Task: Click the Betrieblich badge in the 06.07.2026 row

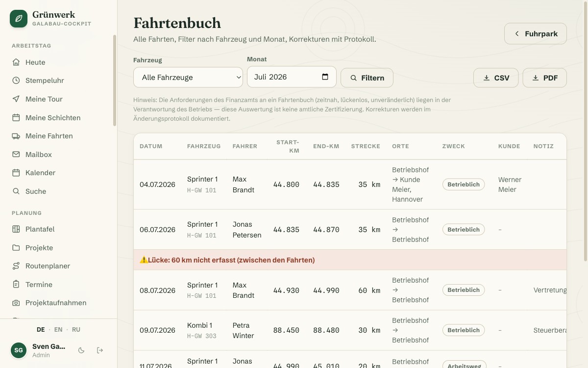Action: (x=464, y=230)
